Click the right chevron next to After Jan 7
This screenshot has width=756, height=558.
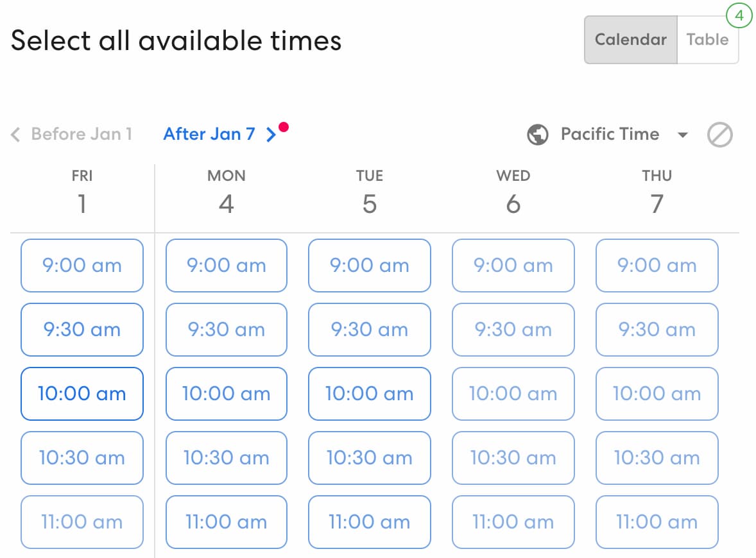[x=271, y=135]
